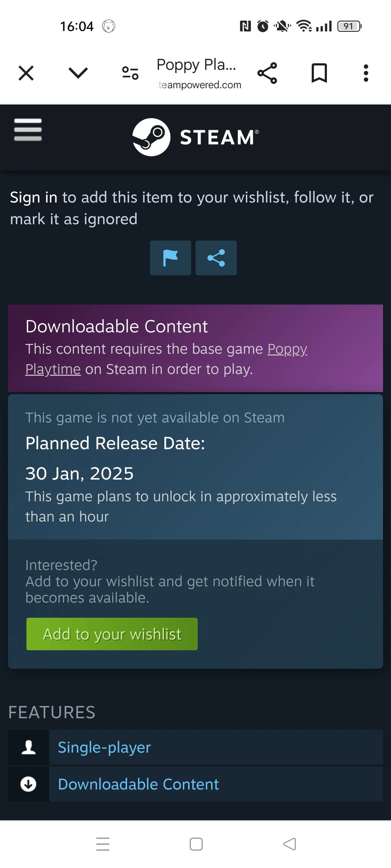391x868 pixels.
Task: Open site settings tune icon
Action: [x=130, y=73]
